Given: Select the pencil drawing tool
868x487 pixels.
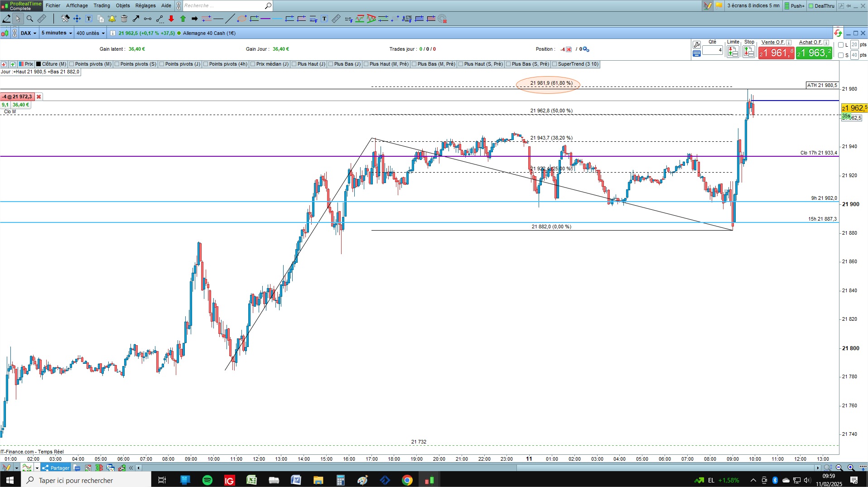Looking at the screenshot, I should [6, 19].
